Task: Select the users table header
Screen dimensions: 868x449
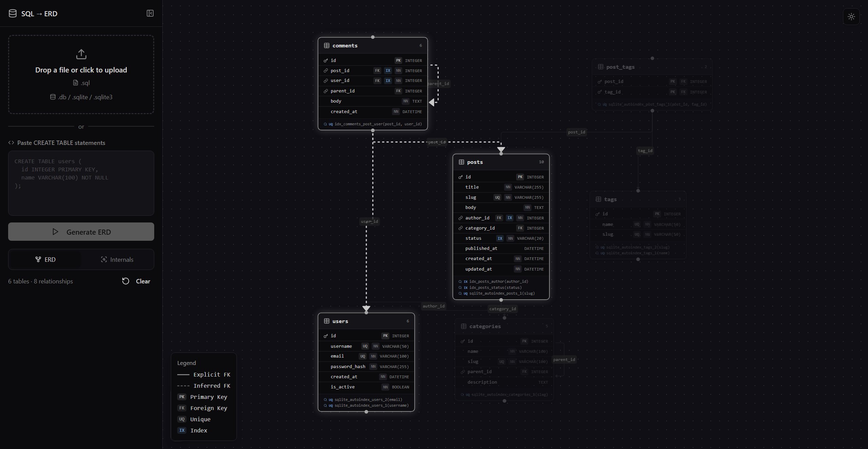Action: 366,321
